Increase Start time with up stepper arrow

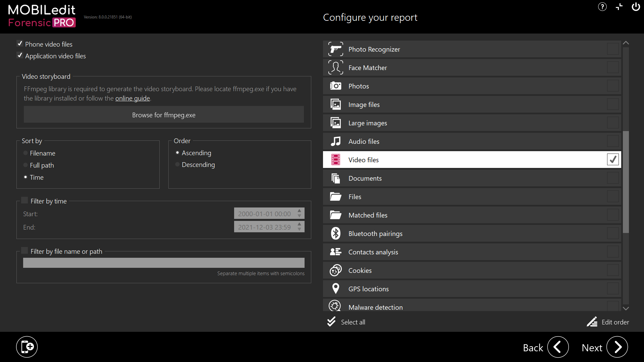300,211
